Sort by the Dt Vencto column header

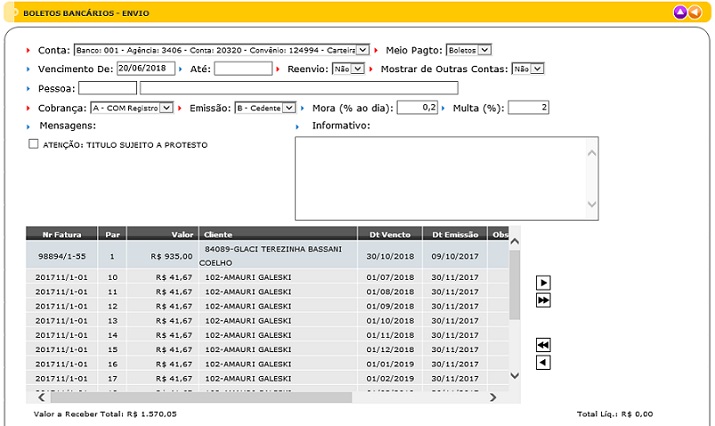[389, 233]
